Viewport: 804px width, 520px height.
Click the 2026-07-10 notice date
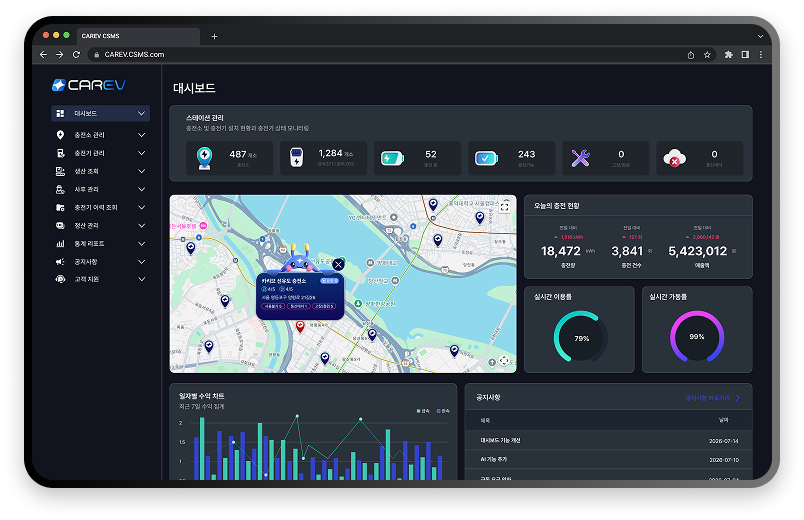(723, 460)
